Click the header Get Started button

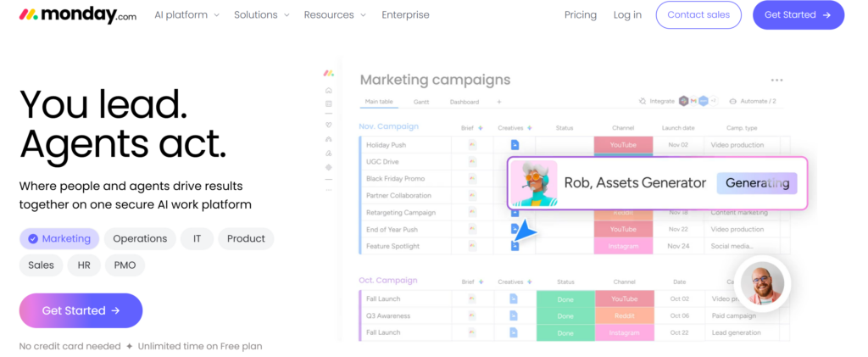[x=798, y=15]
